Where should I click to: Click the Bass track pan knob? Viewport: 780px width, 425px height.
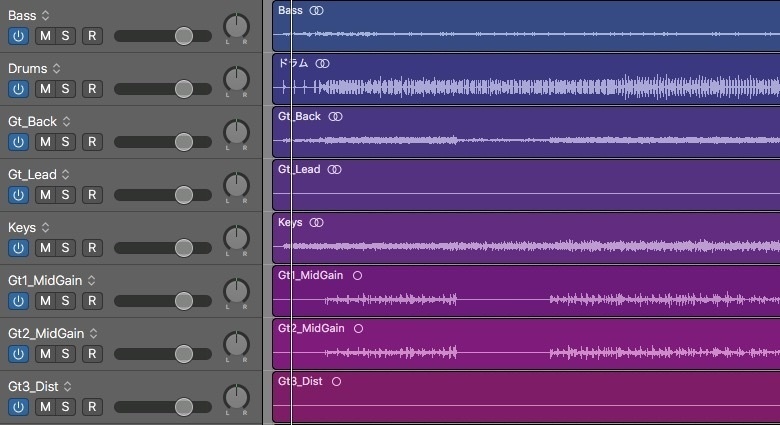[x=236, y=26]
